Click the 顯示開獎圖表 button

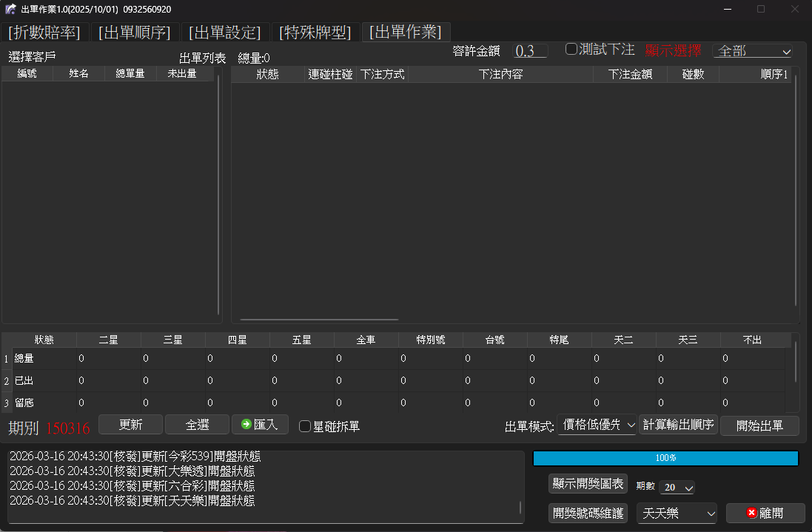(x=588, y=483)
